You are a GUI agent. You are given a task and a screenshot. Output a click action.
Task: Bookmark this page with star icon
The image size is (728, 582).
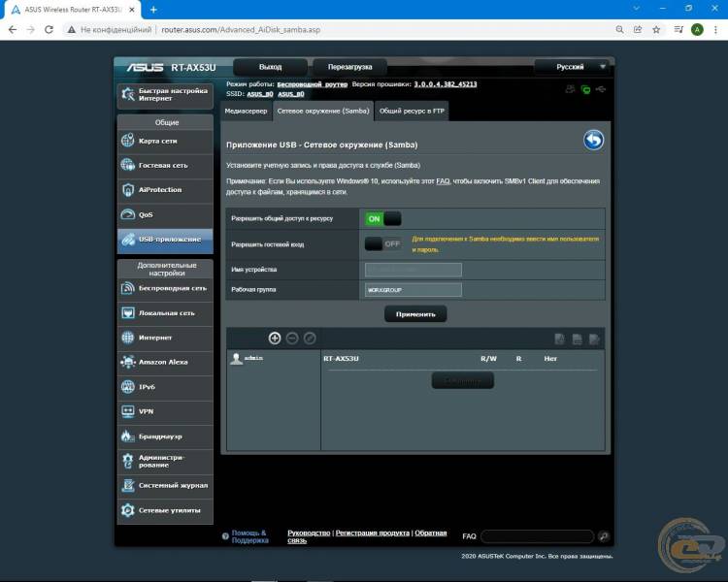[656, 30]
